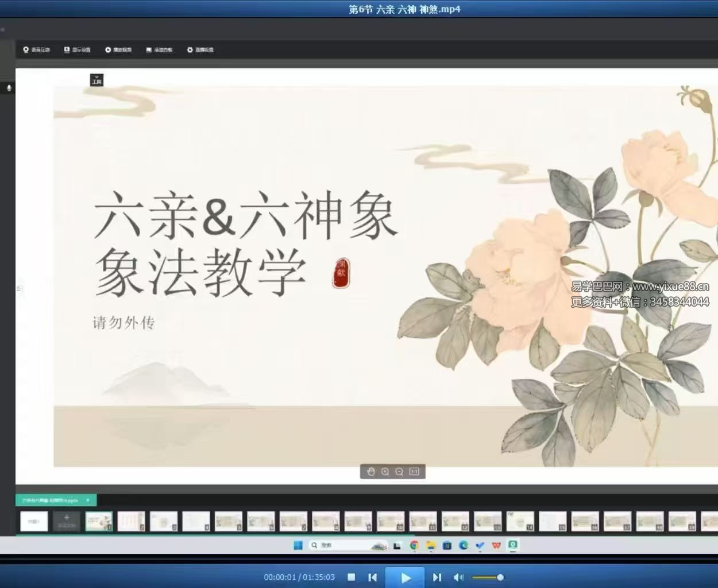Click the taskbar search box
Screen dimensions: 718x588
pyautogui.click(x=348, y=546)
